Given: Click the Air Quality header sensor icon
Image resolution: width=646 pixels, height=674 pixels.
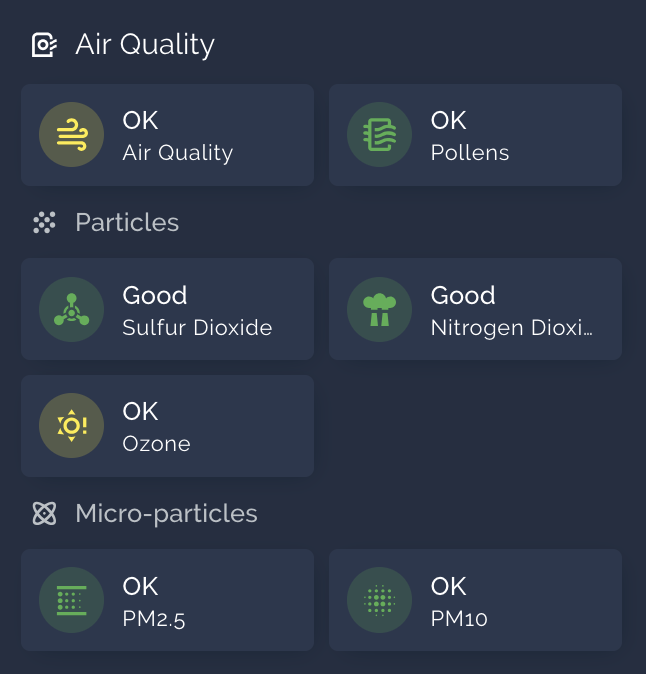Looking at the screenshot, I should click(44, 45).
